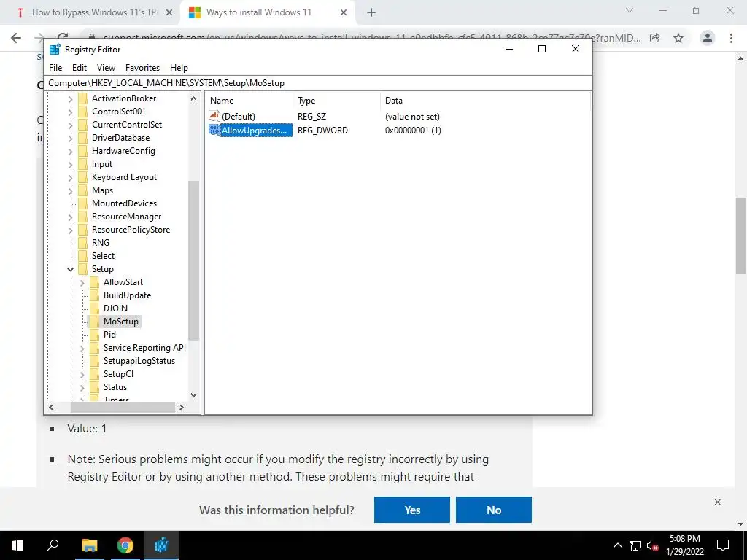The image size is (747, 560).
Task: Click the RNG folder icon
Action: click(83, 242)
